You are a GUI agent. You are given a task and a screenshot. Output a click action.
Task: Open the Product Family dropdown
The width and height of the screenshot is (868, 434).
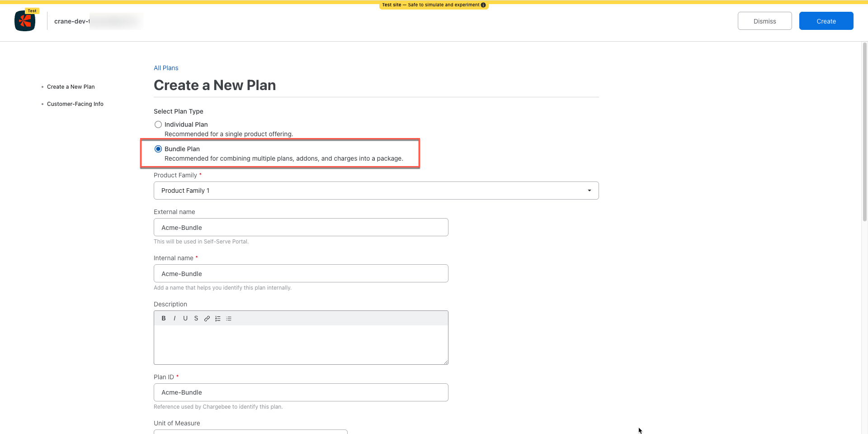[x=376, y=191]
